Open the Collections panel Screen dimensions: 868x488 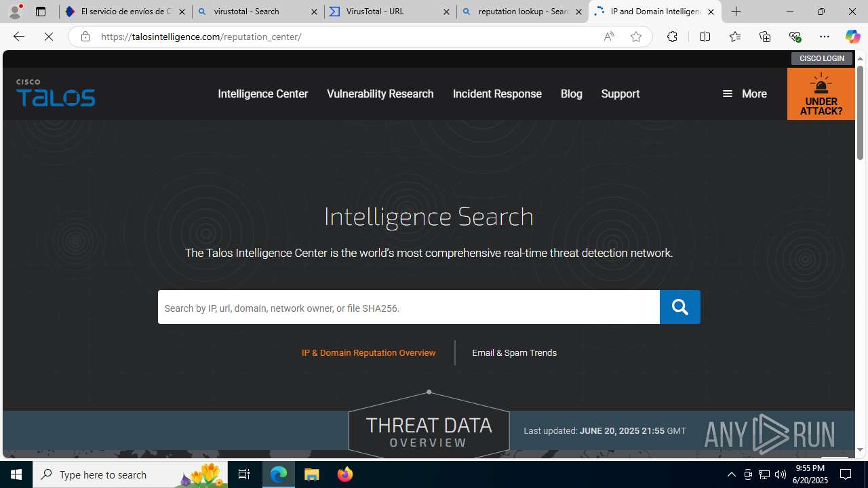tap(765, 37)
